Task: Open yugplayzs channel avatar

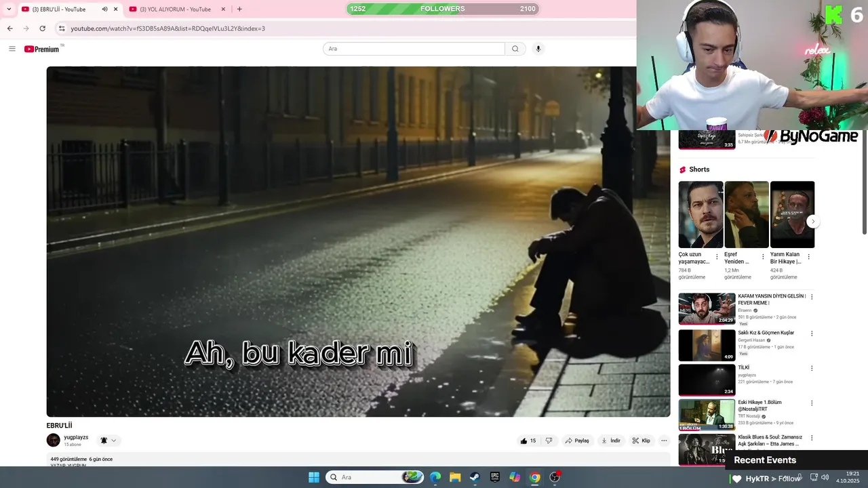Action: (x=53, y=441)
